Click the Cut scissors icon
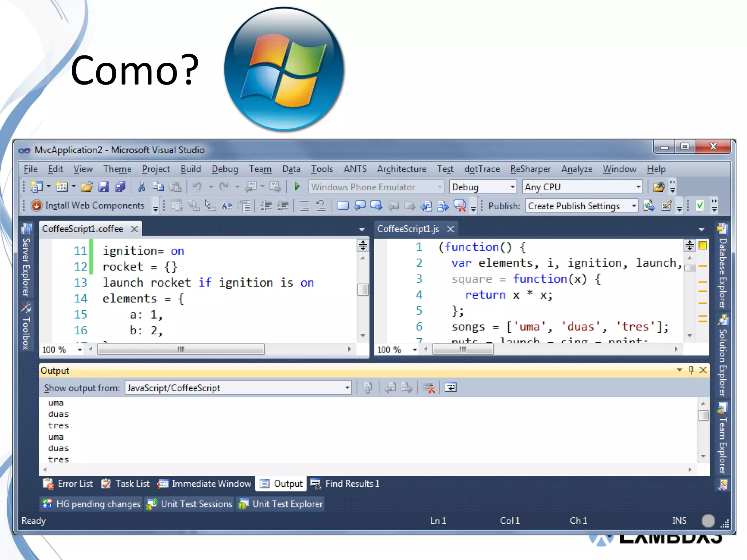The width and height of the screenshot is (747, 560). 142,187
